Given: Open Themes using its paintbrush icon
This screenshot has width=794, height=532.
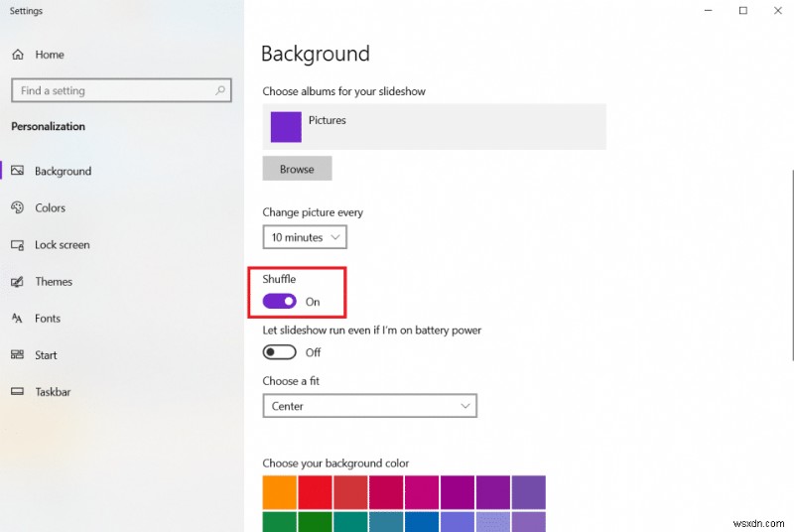Looking at the screenshot, I should 18,282.
